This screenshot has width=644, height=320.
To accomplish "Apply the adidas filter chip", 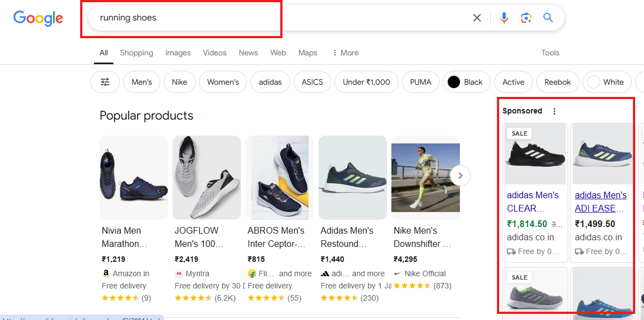I will 270,82.
